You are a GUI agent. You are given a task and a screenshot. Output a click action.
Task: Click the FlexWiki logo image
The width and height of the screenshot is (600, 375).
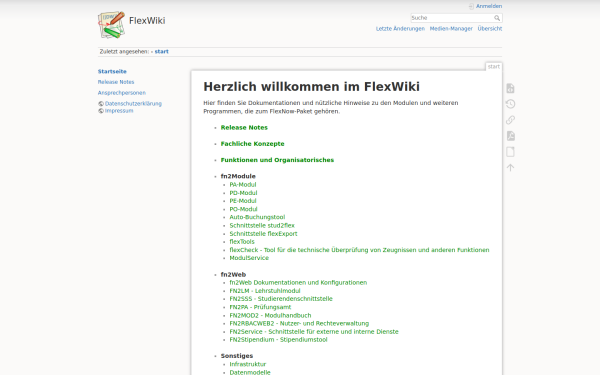click(111, 24)
